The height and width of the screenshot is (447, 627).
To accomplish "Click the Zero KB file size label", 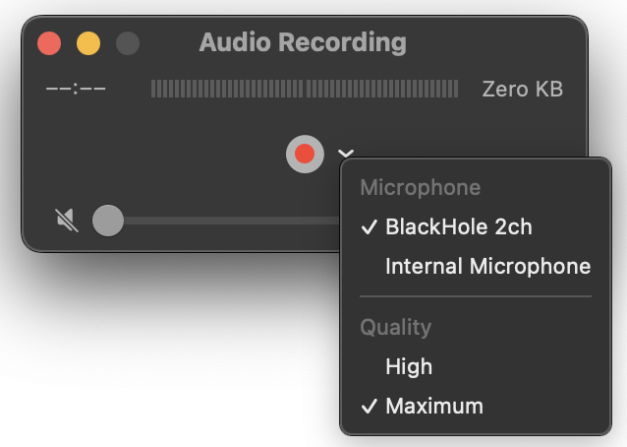I will point(522,90).
